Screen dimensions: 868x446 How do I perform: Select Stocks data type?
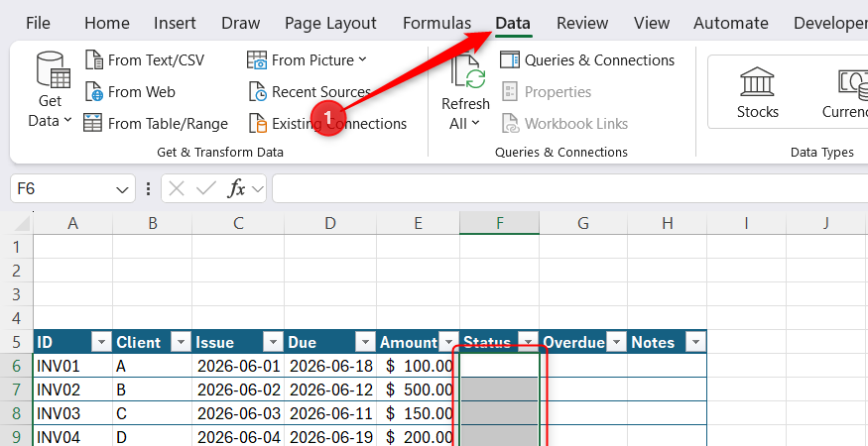click(757, 93)
